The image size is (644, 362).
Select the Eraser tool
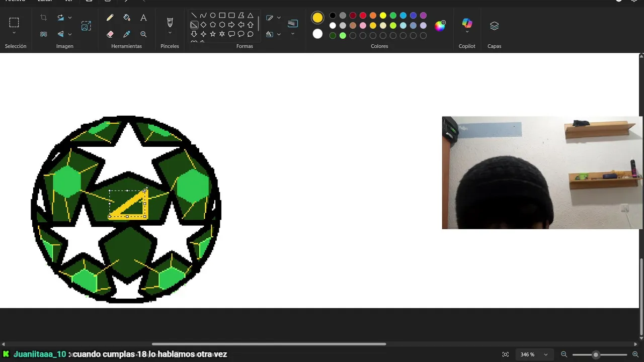[x=110, y=34]
